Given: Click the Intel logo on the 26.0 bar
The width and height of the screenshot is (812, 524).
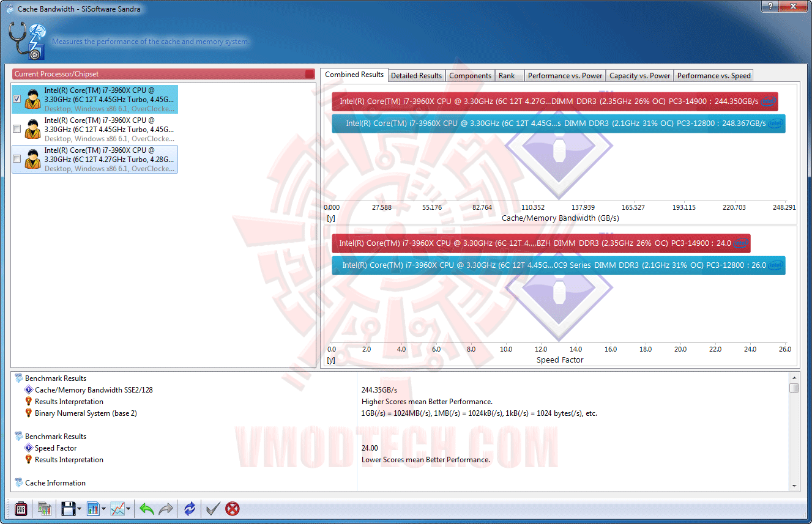Looking at the screenshot, I should coord(776,265).
